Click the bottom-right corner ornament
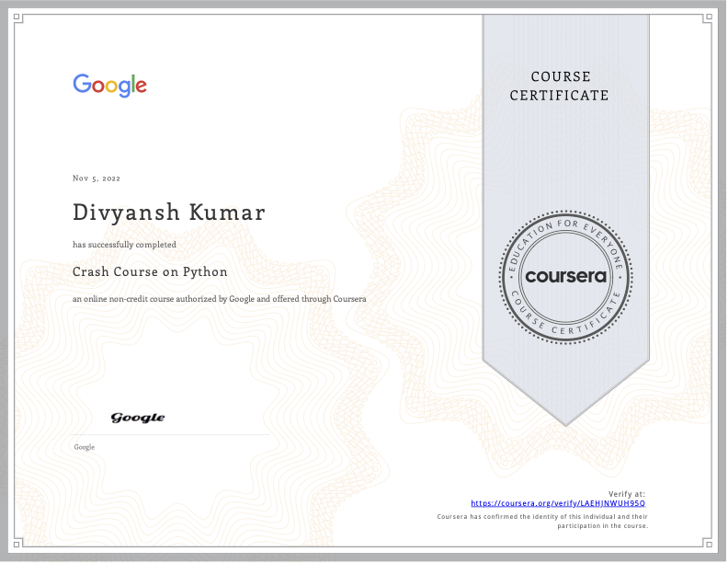Image resolution: width=728 pixels, height=563 pixels. [x=708, y=545]
